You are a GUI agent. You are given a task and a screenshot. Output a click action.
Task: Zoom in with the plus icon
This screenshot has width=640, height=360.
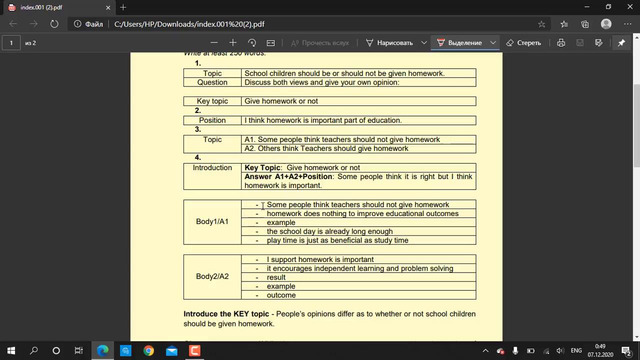coord(233,42)
